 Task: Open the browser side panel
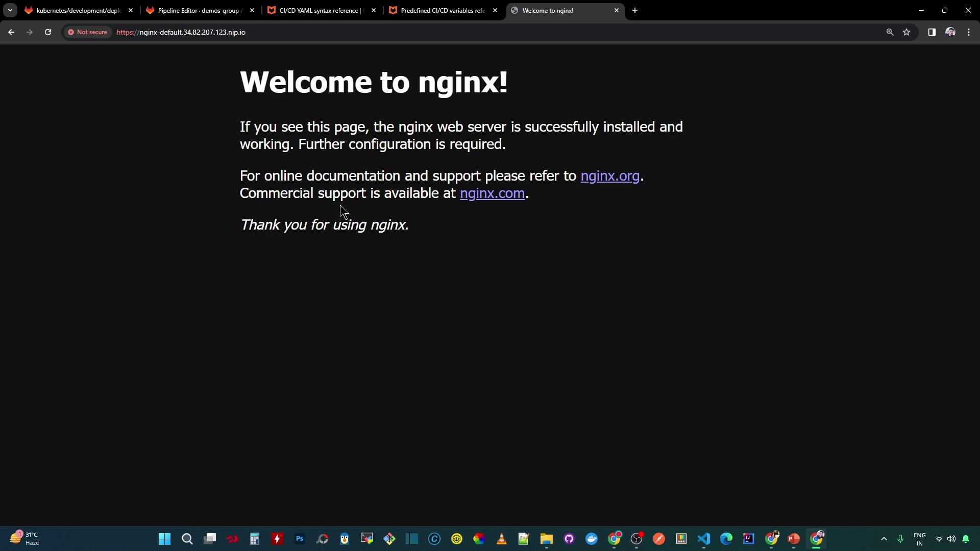[932, 32]
